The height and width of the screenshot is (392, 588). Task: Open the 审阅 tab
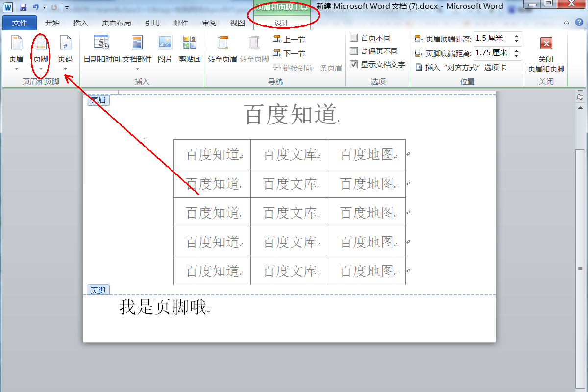(x=209, y=23)
